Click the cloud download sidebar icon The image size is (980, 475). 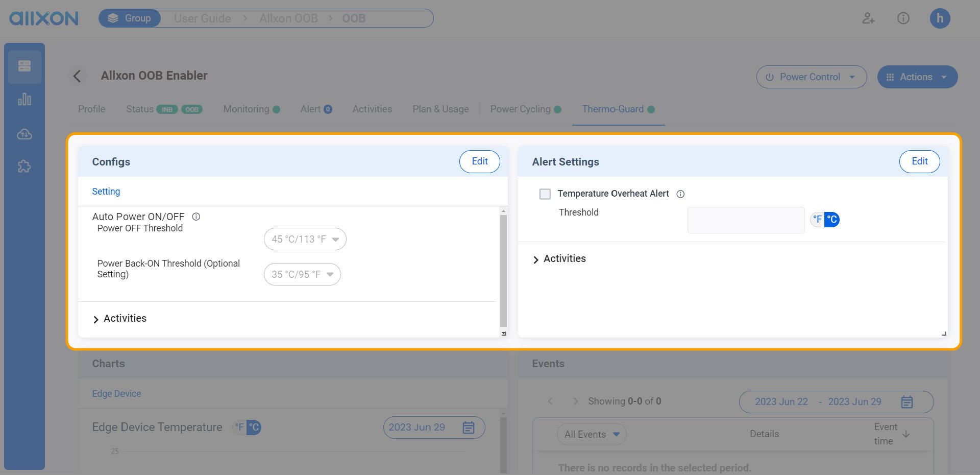click(x=24, y=134)
